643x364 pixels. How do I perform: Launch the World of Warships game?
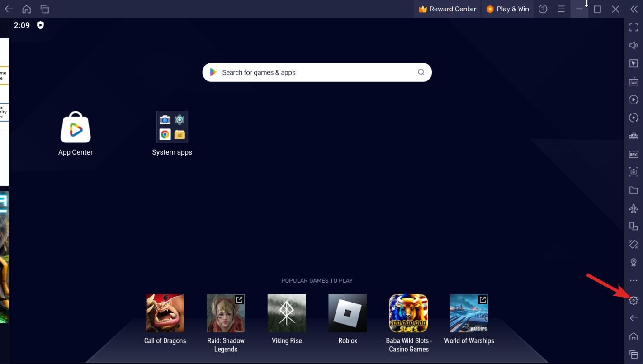(469, 319)
